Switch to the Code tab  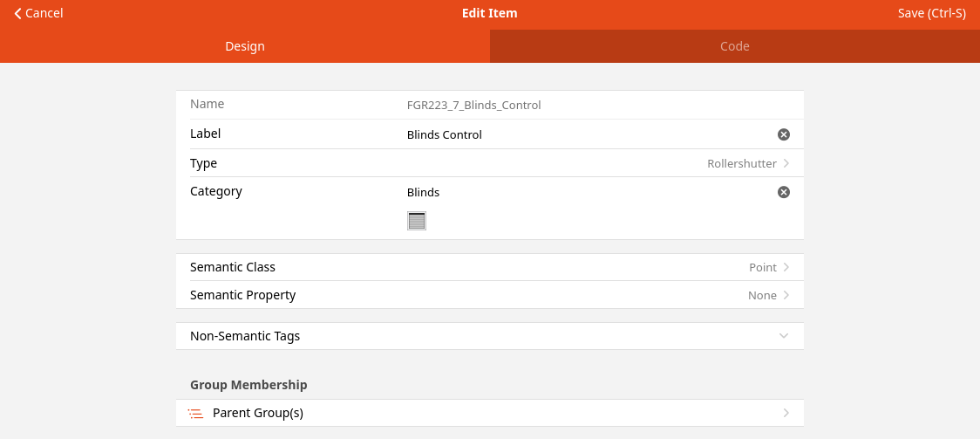[x=734, y=46]
